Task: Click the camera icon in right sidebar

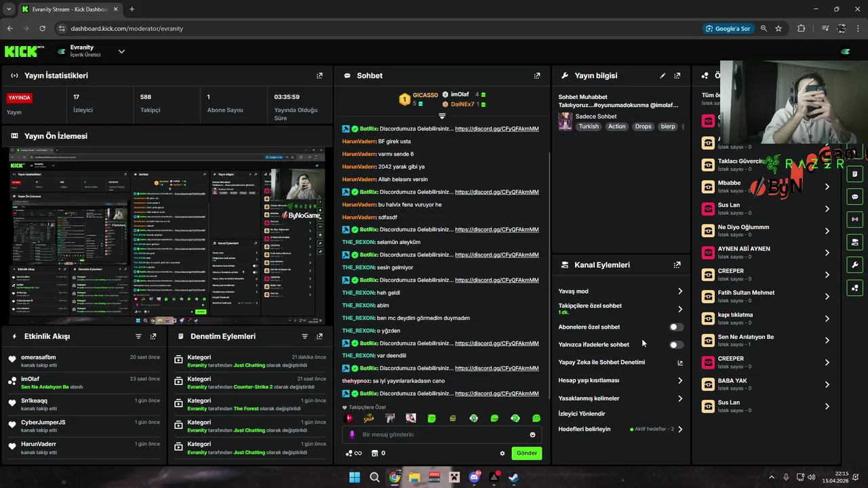Action: click(x=854, y=242)
